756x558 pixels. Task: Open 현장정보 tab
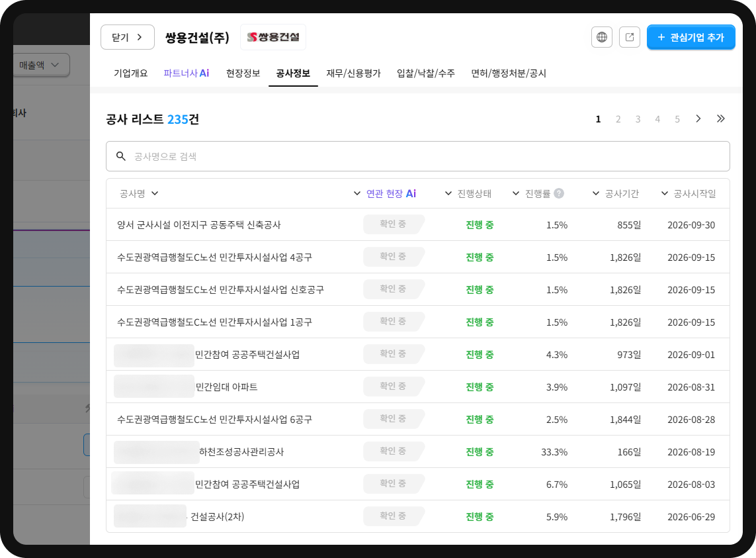tap(243, 73)
